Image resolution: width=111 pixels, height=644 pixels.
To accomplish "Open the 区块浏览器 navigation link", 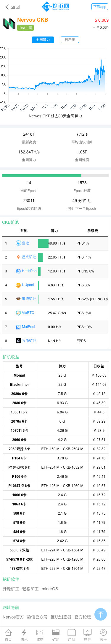I will click(61, 617).
